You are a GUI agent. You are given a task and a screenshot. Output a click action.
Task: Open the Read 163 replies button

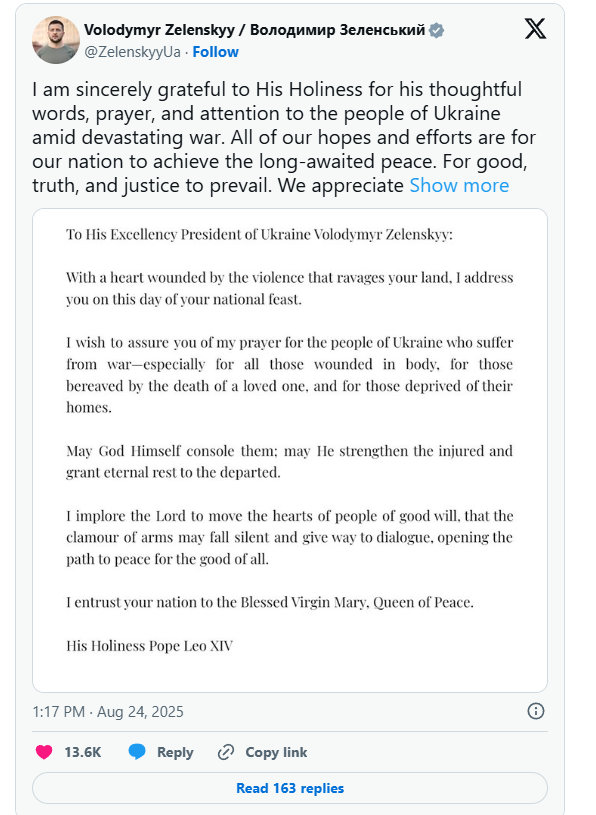(290, 788)
